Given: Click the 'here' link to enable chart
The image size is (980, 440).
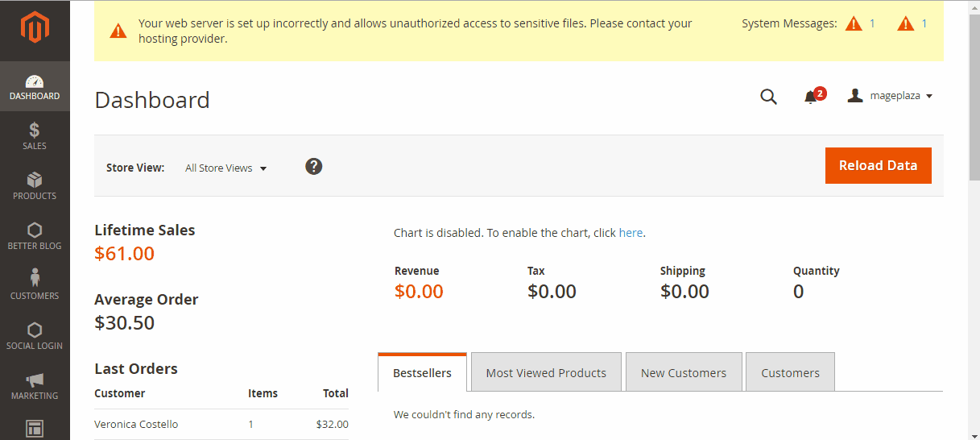Looking at the screenshot, I should (x=631, y=233).
